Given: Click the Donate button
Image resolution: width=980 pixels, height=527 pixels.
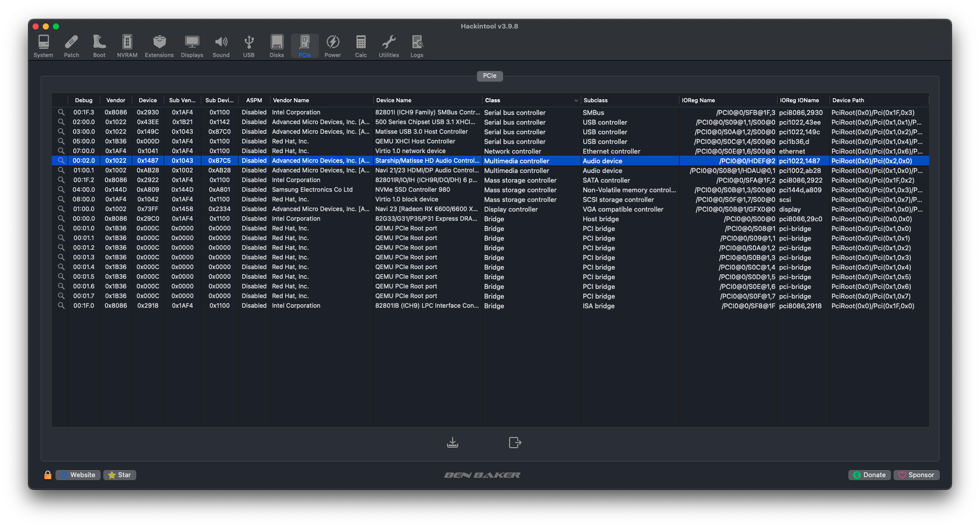Looking at the screenshot, I should (869, 475).
